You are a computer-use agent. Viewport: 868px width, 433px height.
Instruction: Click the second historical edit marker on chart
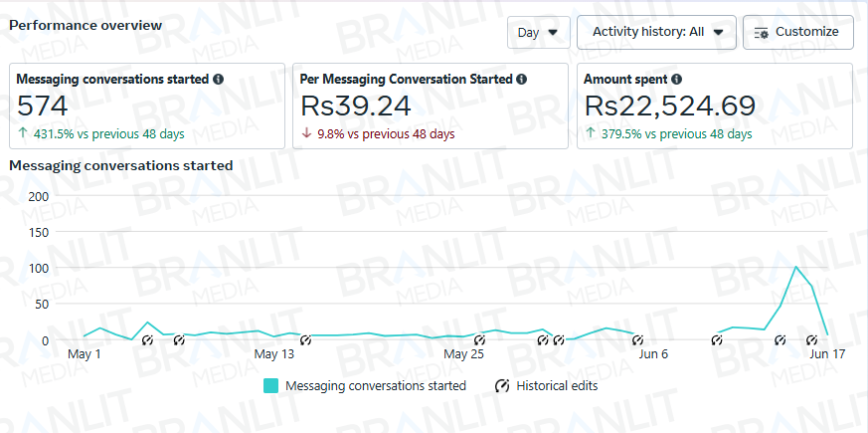pyautogui.click(x=179, y=340)
